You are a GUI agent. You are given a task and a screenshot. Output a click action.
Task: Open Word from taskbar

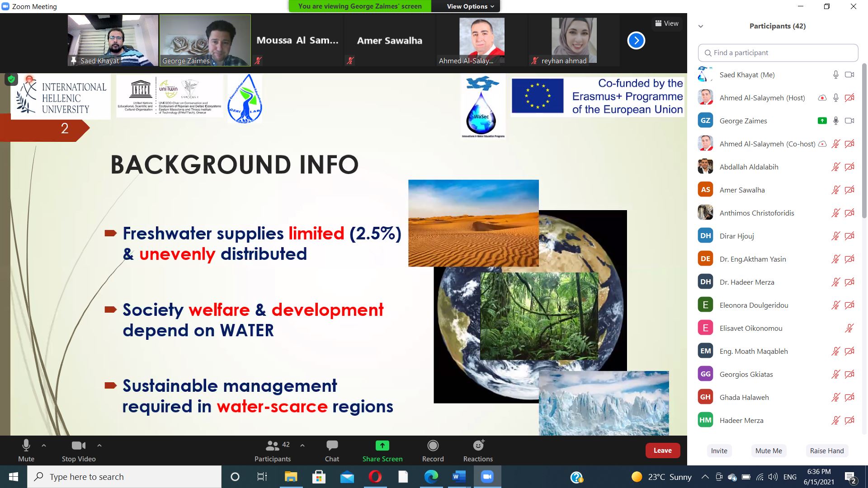(459, 477)
